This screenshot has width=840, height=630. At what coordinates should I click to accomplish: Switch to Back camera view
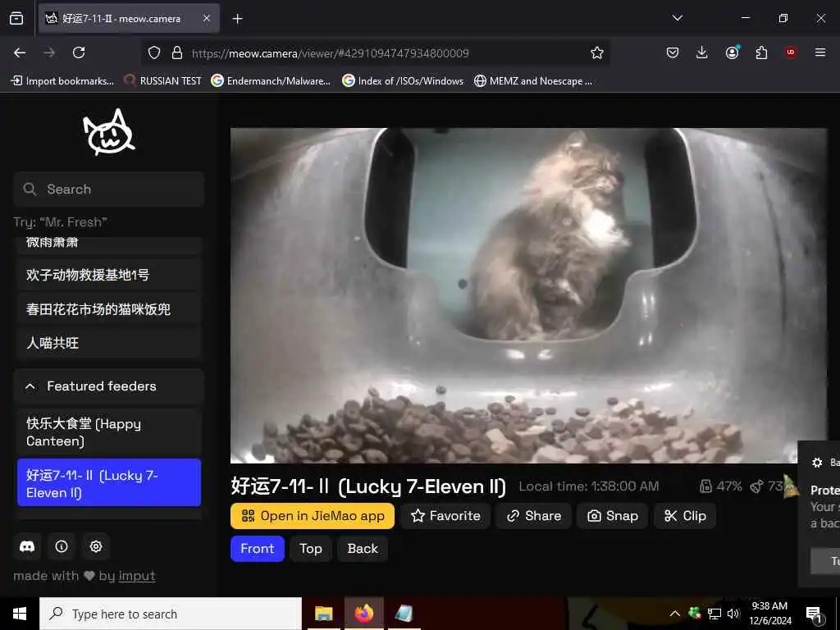coord(363,549)
